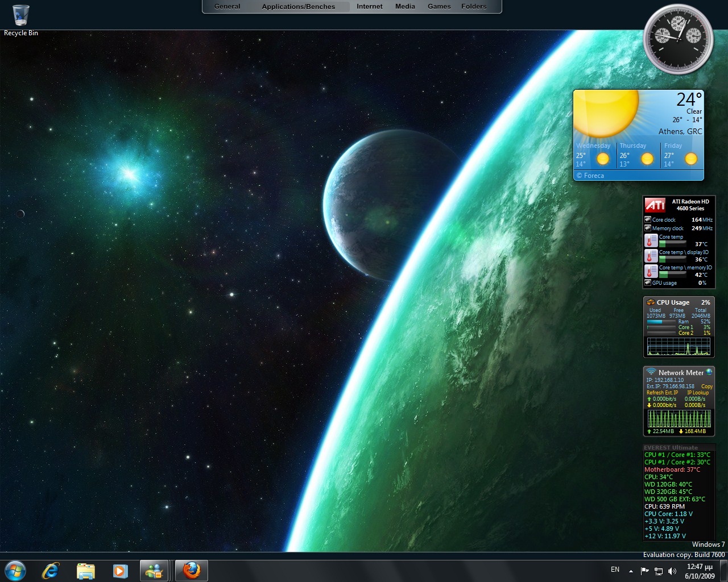Click 'IP: 192.168.1.10' text

pyautogui.click(x=665, y=380)
